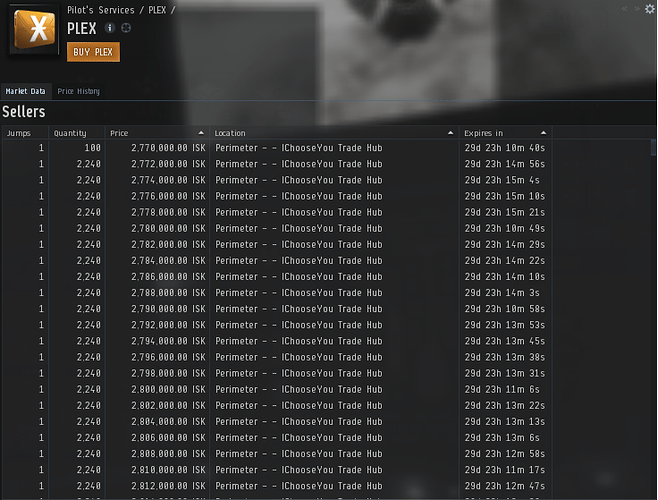The image size is (658, 500).
Task: Switch to the Market Data tab
Action: coord(26,91)
